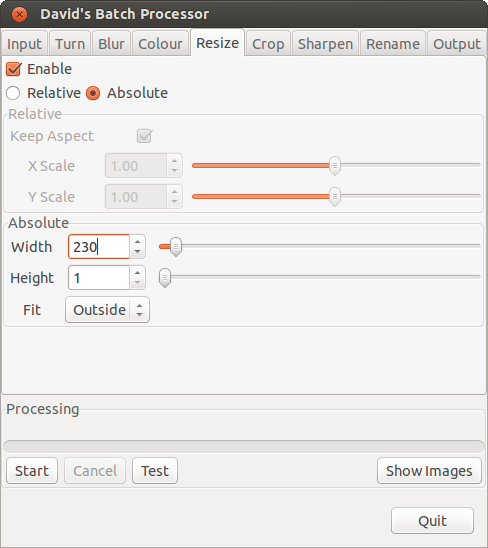
Task: Click Width spinner up arrow
Action: click(x=137, y=241)
